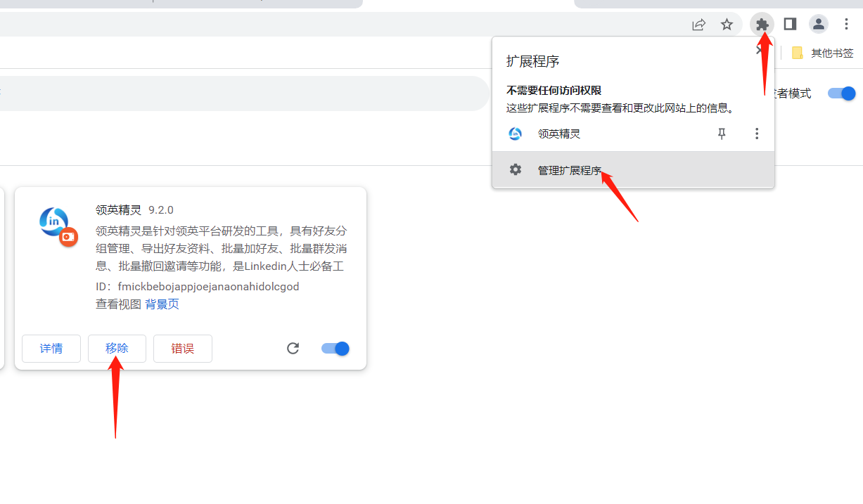Open Chrome's three-dot main menu
The width and height of the screenshot is (863, 504).
pos(847,25)
